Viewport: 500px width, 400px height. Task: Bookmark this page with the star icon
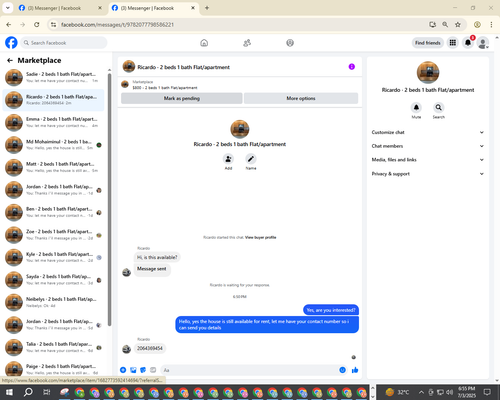458,24
